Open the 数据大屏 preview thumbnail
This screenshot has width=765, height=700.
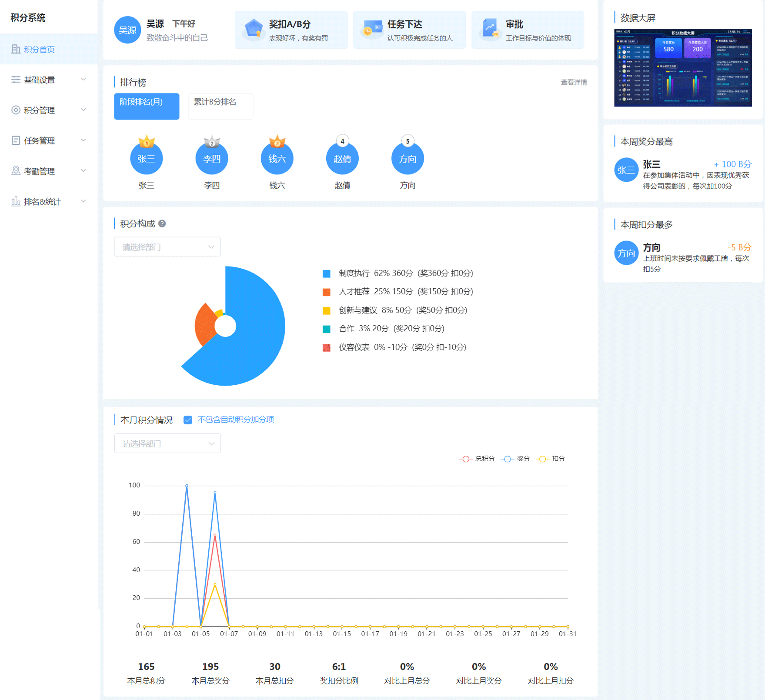click(x=683, y=68)
